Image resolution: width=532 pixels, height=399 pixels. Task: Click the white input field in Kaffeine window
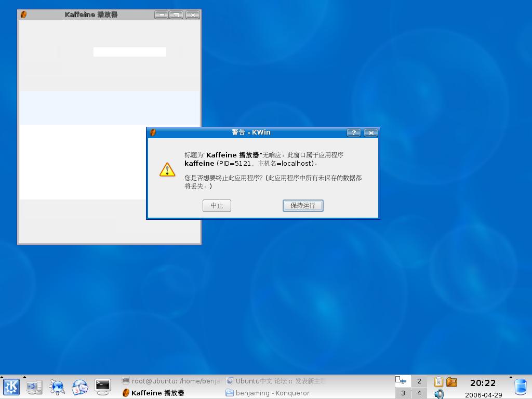pos(129,52)
